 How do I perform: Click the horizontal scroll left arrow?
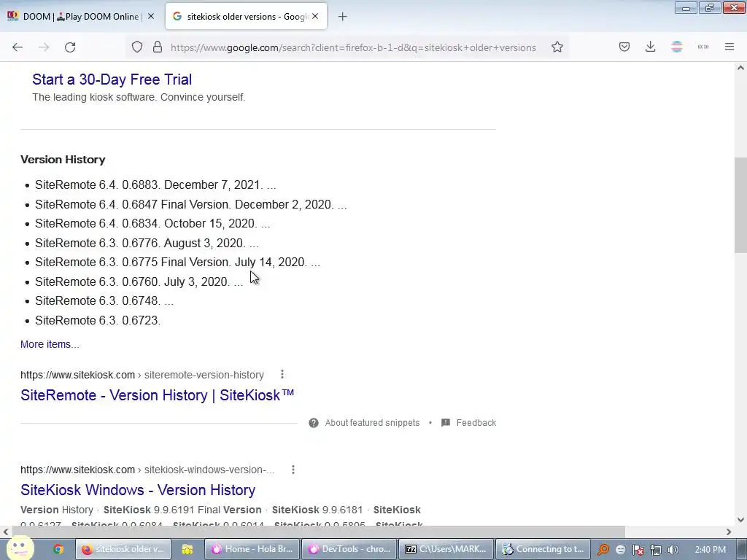6,532
